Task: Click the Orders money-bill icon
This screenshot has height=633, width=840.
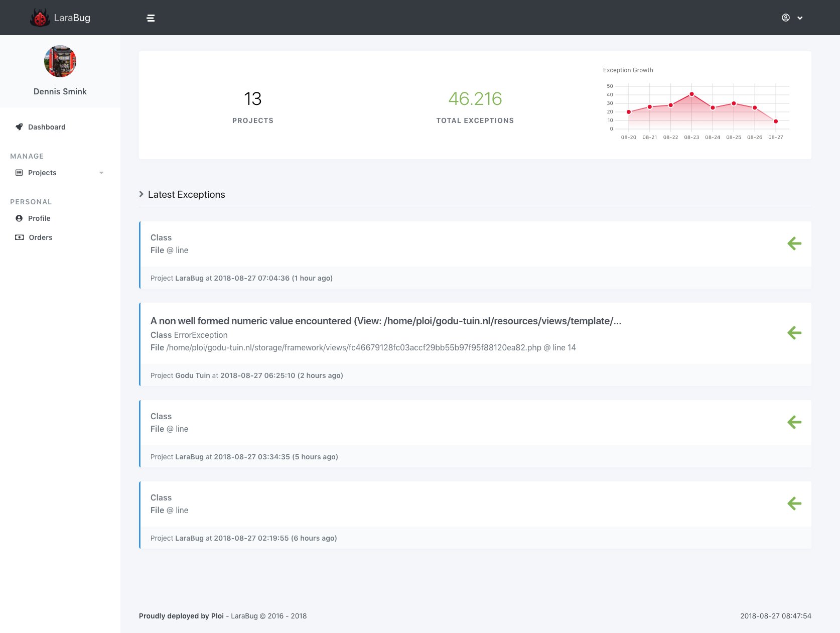Action: [x=20, y=237]
